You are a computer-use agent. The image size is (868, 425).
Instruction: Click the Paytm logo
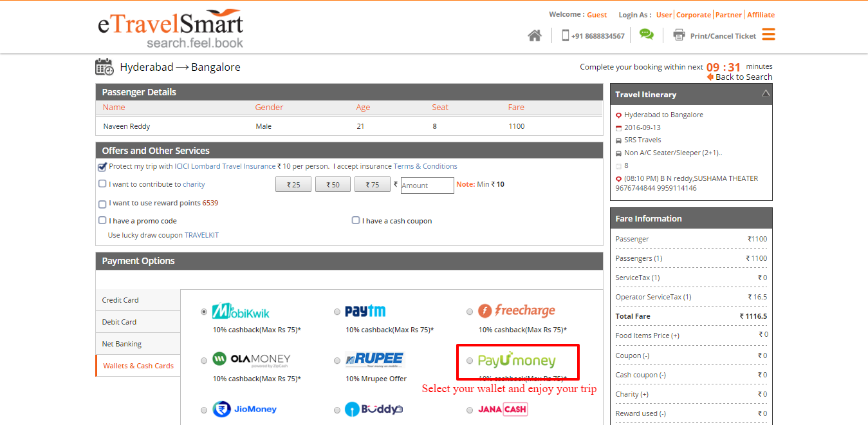pyautogui.click(x=365, y=312)
